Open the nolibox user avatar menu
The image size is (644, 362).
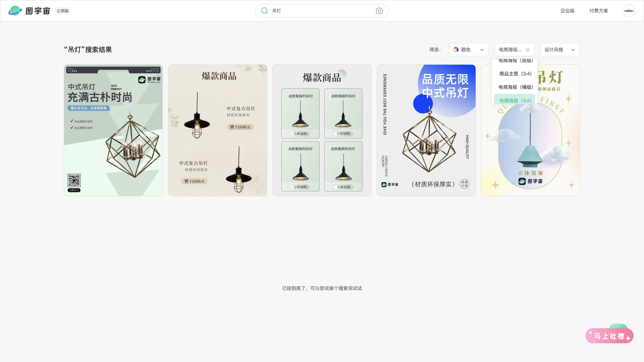[x=629, y=11]
